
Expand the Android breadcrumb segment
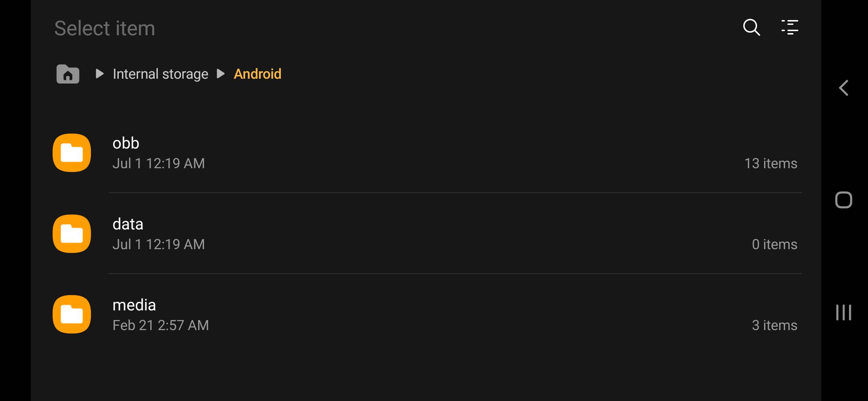coord(257,74)
